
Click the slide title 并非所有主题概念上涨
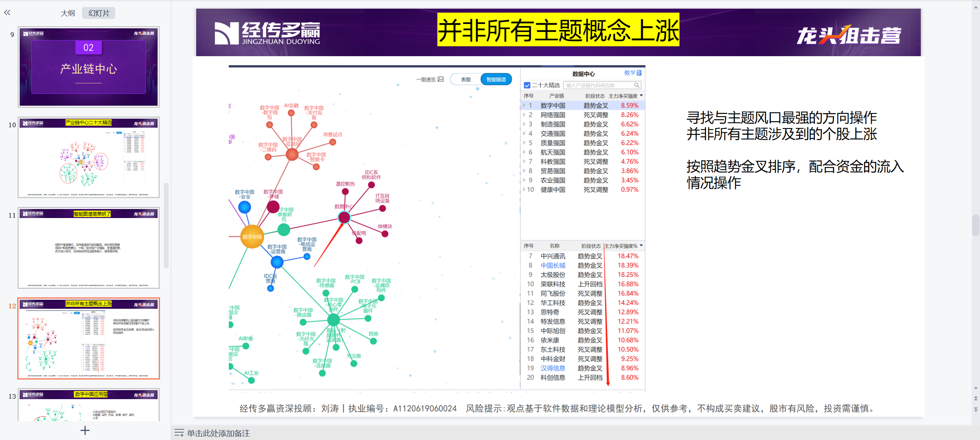click(558, 30)
